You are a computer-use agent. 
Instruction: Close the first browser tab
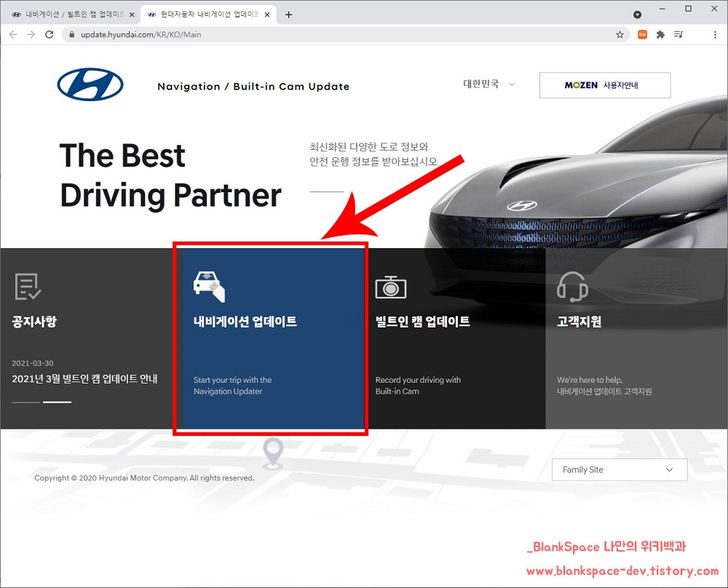point(132,15)
